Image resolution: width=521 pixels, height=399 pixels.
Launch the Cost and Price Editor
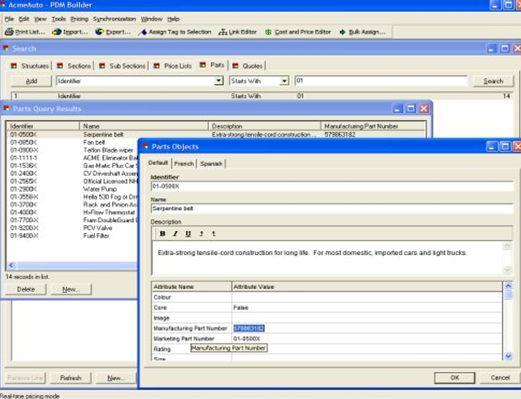click(268, 32)
